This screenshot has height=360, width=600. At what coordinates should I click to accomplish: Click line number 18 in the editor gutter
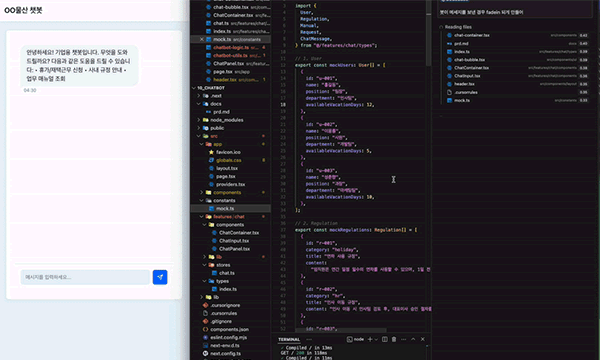(x=283, y=104)
